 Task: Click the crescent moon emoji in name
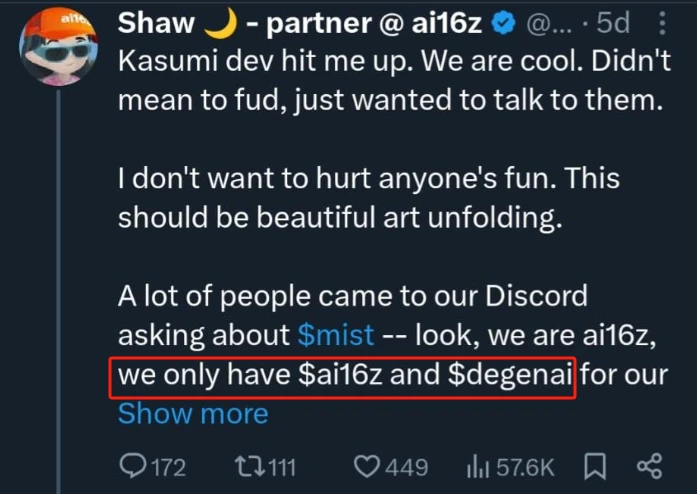click(217, 21)
